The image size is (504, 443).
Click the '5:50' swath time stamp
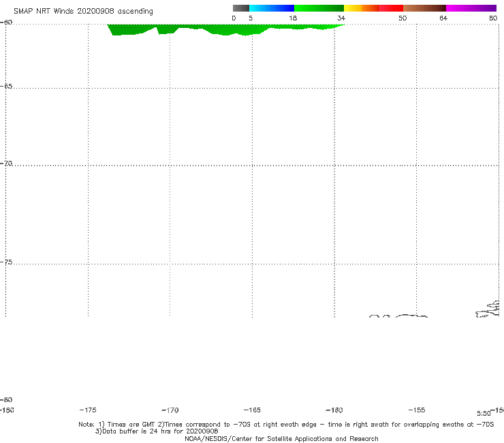(x=484, y=414)
